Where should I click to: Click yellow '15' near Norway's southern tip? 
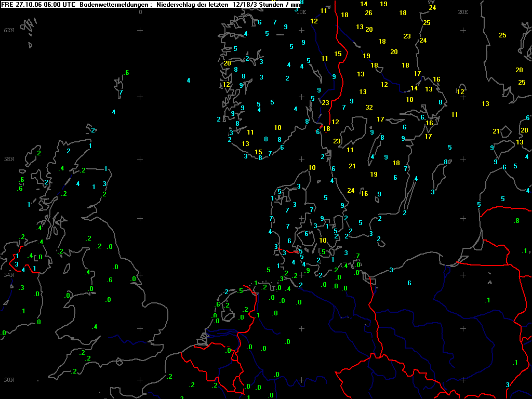coord(259,152)
